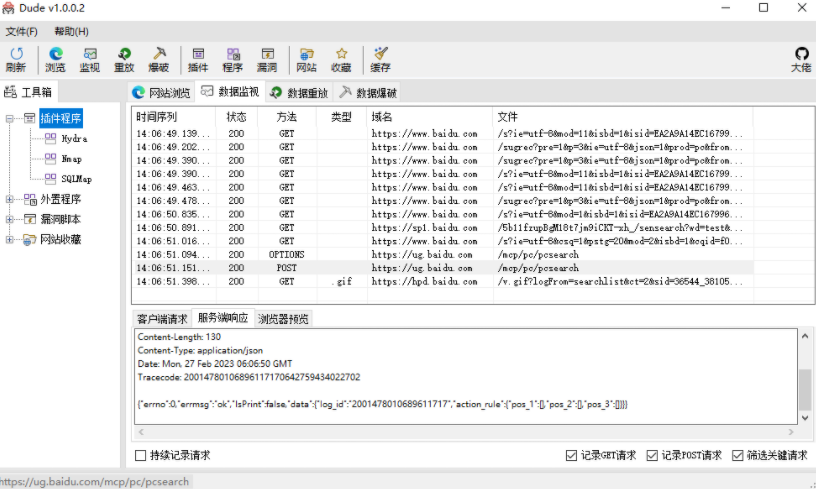Uncheck the 筛选关键请求 checkbox
The height and width of the screenshot is (489, 816).
(x=737, y=456)
